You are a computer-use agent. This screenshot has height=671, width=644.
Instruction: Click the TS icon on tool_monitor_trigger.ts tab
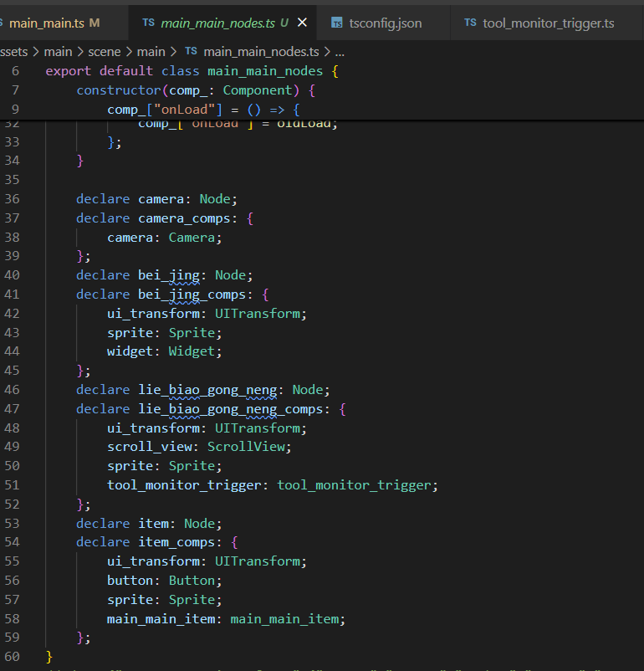coord(470,23)
